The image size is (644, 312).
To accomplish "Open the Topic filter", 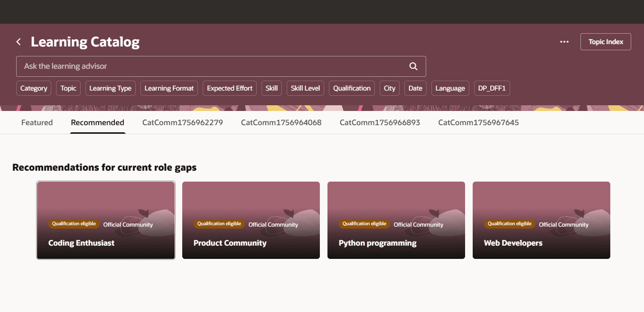I will (x=68, y=88).
